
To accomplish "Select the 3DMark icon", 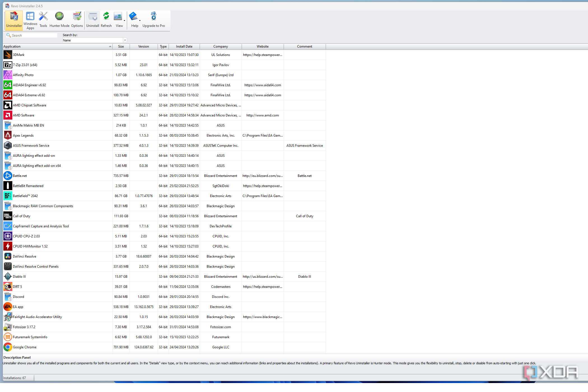I will point(8,55).
